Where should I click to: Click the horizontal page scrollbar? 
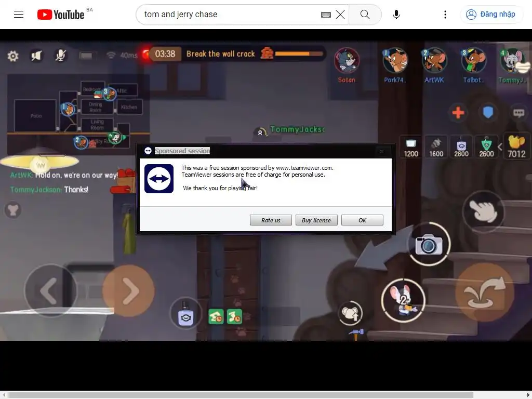coord(240,395)
